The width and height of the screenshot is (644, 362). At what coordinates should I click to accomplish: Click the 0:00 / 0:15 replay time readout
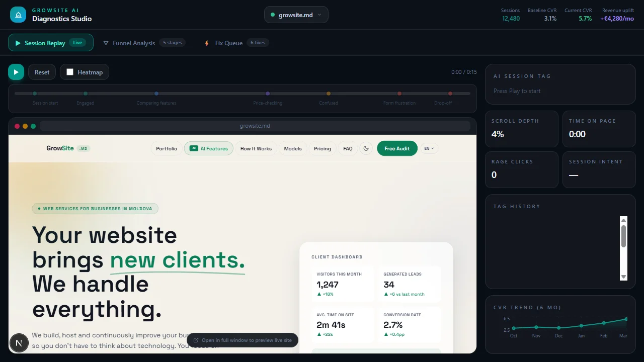(x=464, y=72)
